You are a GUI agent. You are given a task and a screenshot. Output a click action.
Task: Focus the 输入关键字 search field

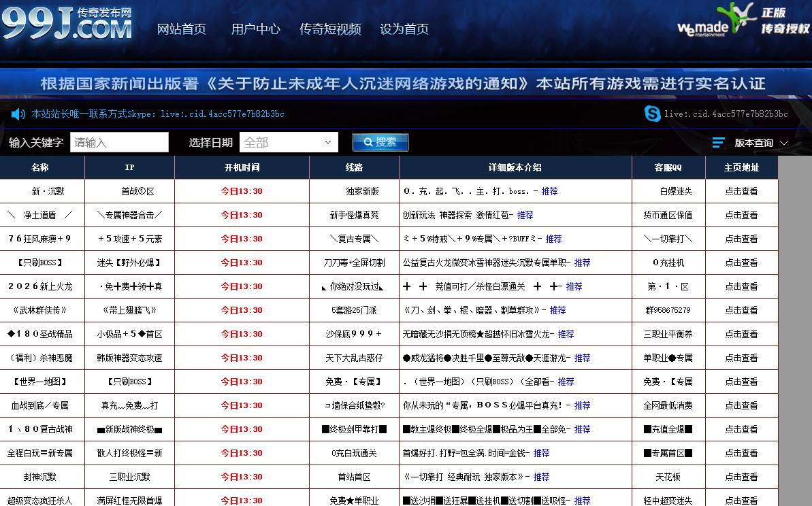coord(119,142)
